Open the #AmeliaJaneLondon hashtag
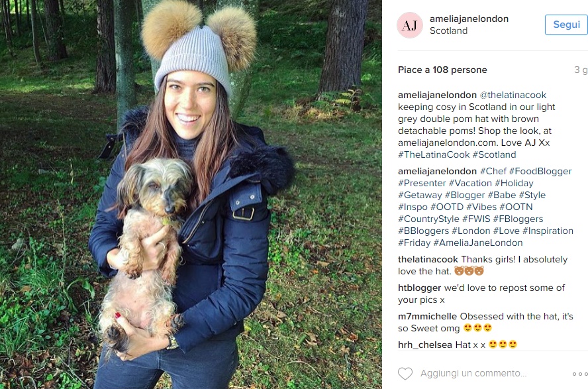 478,243
